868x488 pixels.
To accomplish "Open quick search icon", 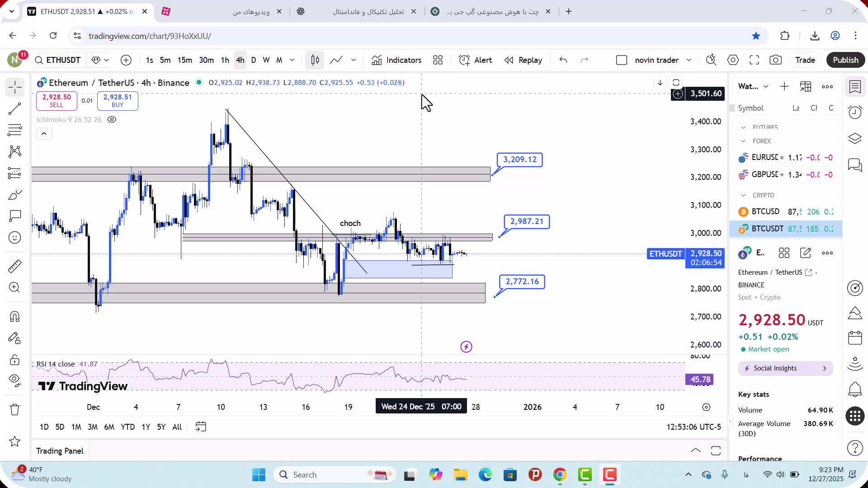I will pos(711,60).
